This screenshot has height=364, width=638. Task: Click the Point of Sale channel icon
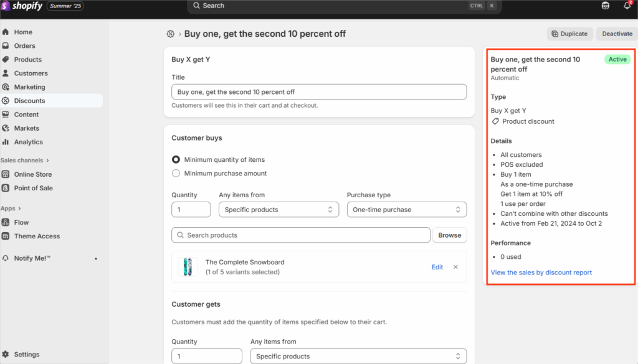(6, 188)
